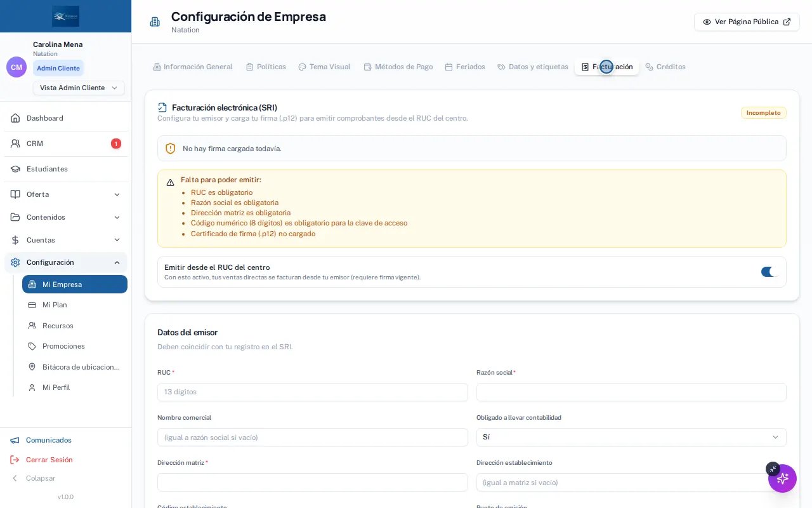The image size is (812, 508).
Task: Click Cerrar Sesión link
Action: [x=42, y=460]
